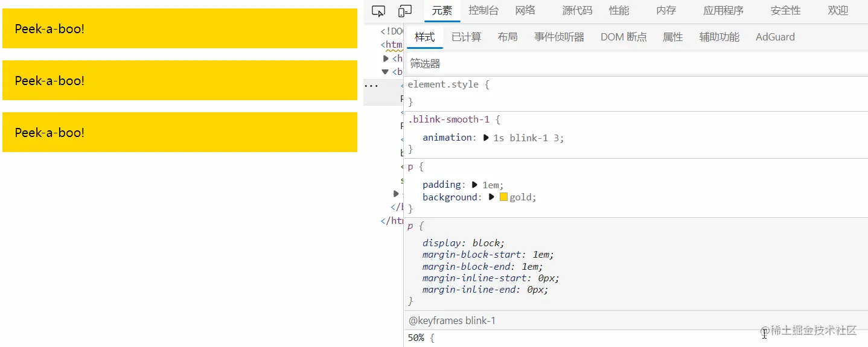This screenshot has width=868, height=347.
Task: Focus the 筛选器 filter input
Action: coord(636,63)
